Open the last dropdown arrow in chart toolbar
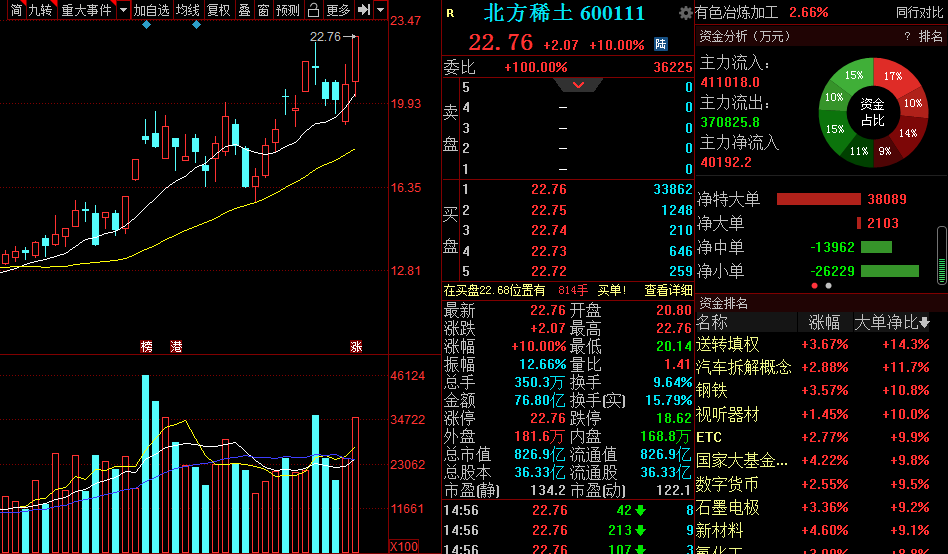The height and width of the screenshot is (554, 948). [380, 10]
